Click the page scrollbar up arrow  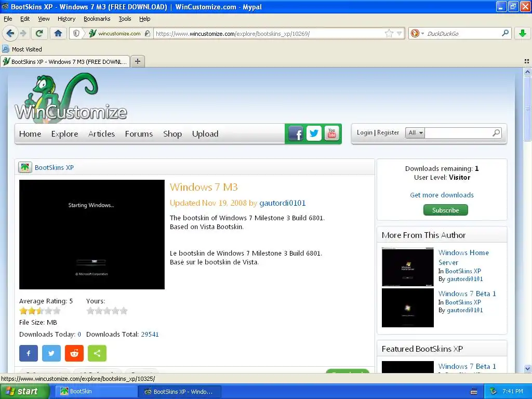527,72
